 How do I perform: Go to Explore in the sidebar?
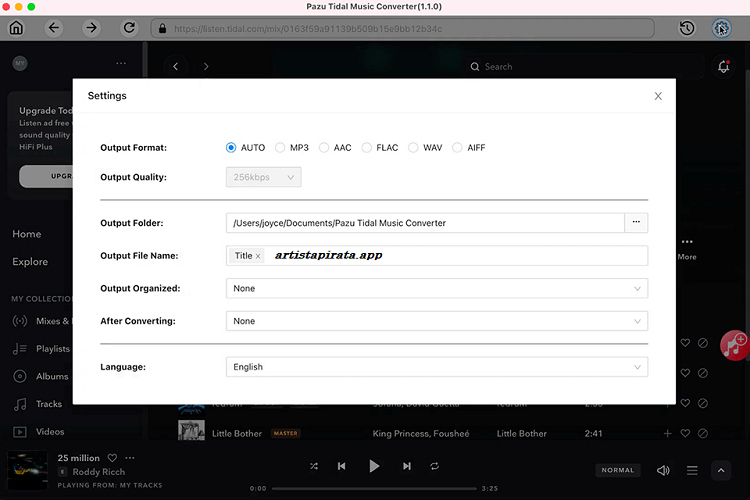(30, 262)
